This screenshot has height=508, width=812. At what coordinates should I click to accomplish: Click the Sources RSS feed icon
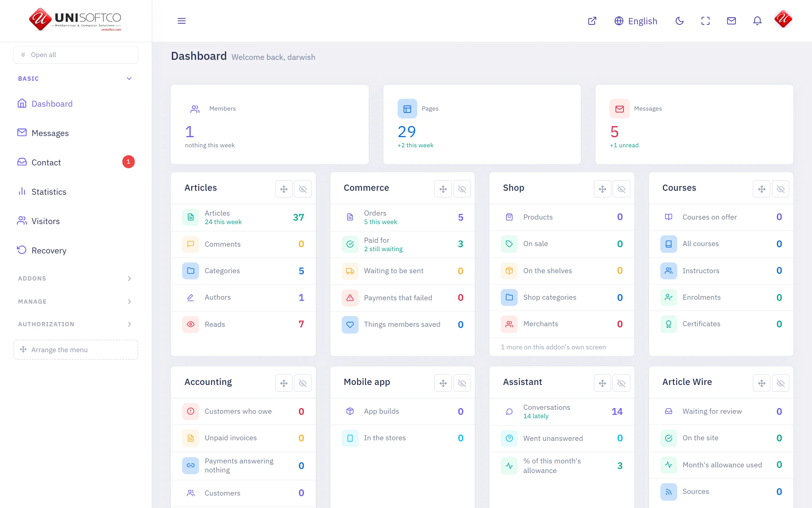point(668,492)
